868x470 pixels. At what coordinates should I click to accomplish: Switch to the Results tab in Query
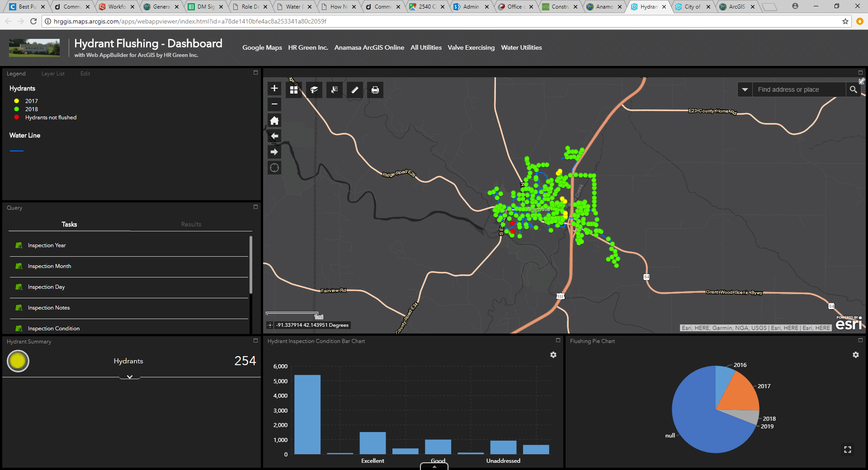[191, 224]
